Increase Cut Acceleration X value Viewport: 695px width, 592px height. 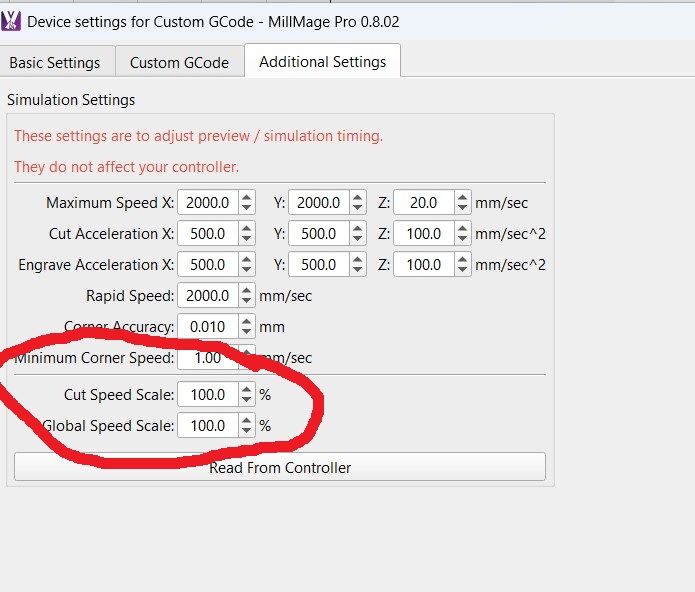[x=246, y=228]
